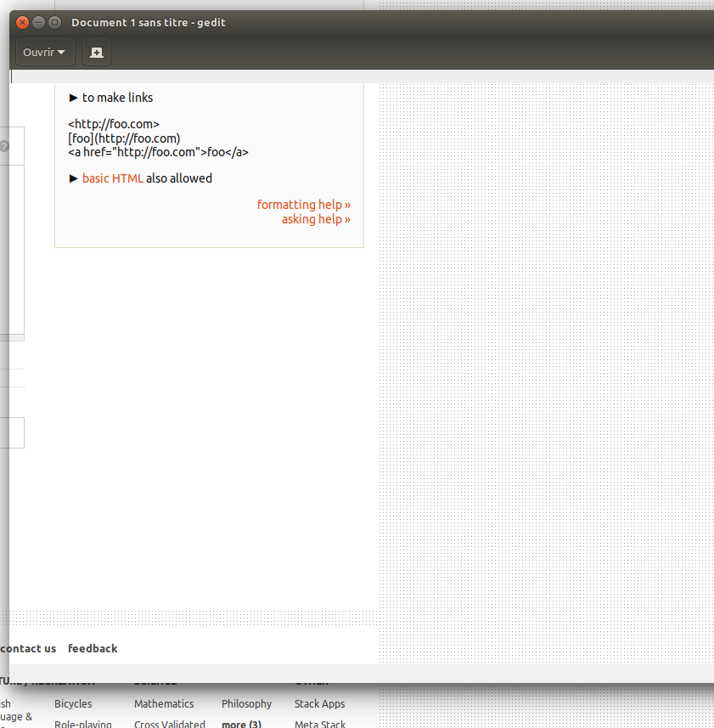Click the <http://foo.com> example text
Viewport: 714px width, 728px height.
point(114,124)
